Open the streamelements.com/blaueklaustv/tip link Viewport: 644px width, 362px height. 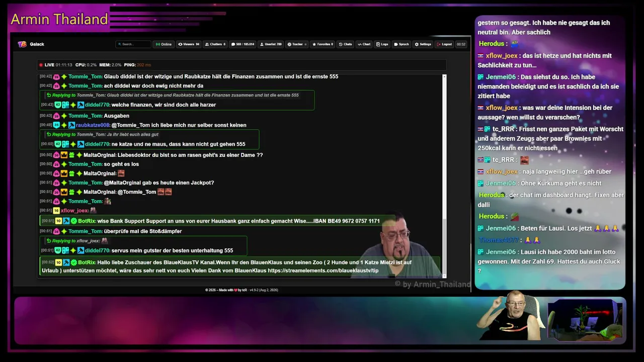(323, 270)
